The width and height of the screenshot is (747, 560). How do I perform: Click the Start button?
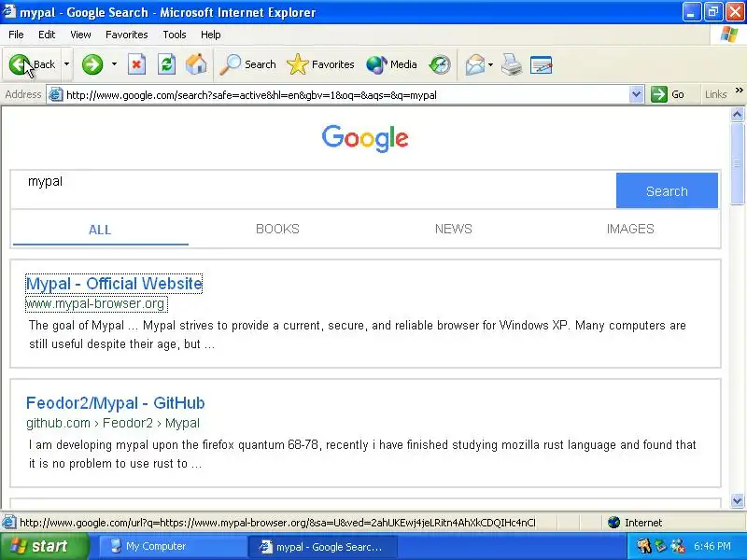tap(45, 546)
